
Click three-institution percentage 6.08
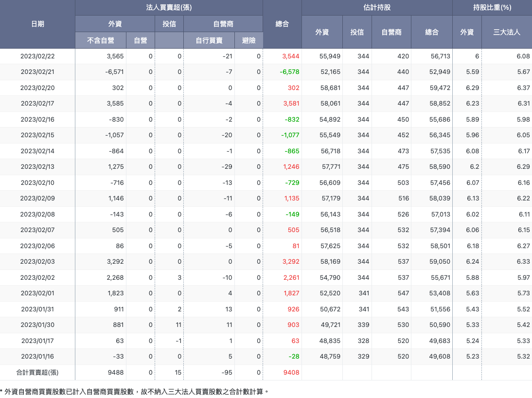(x=523, y=56)
